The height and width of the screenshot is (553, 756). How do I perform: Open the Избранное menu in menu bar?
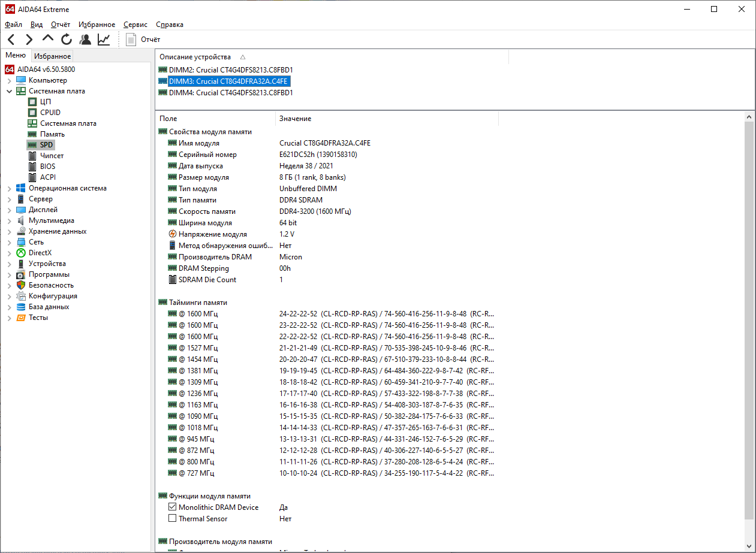pyautogui.click(x=97, y=25)
